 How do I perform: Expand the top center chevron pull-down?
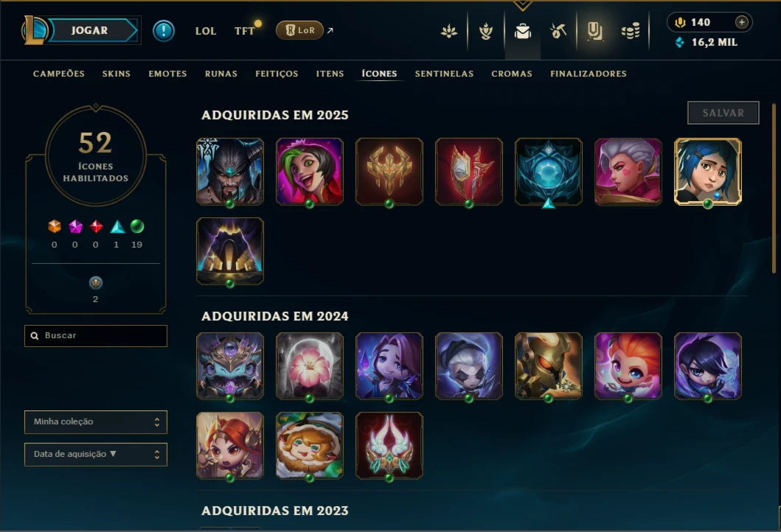pos(522,6)
